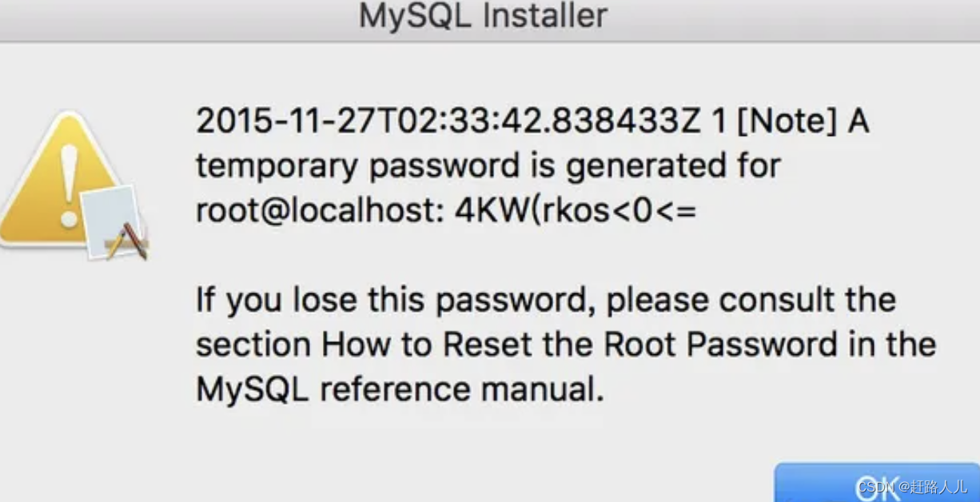The height and width of the screenshot is (502, 980).
Task: Click the Root Password phrase
Action: [x=720, y=345]
